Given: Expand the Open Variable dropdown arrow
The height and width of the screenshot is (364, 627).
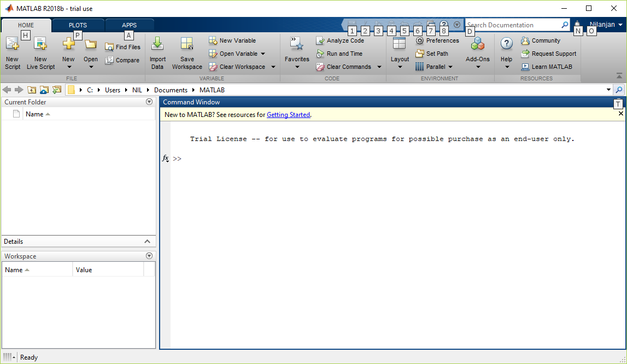Looking at the screenshot, I should (x=263, y=54).
